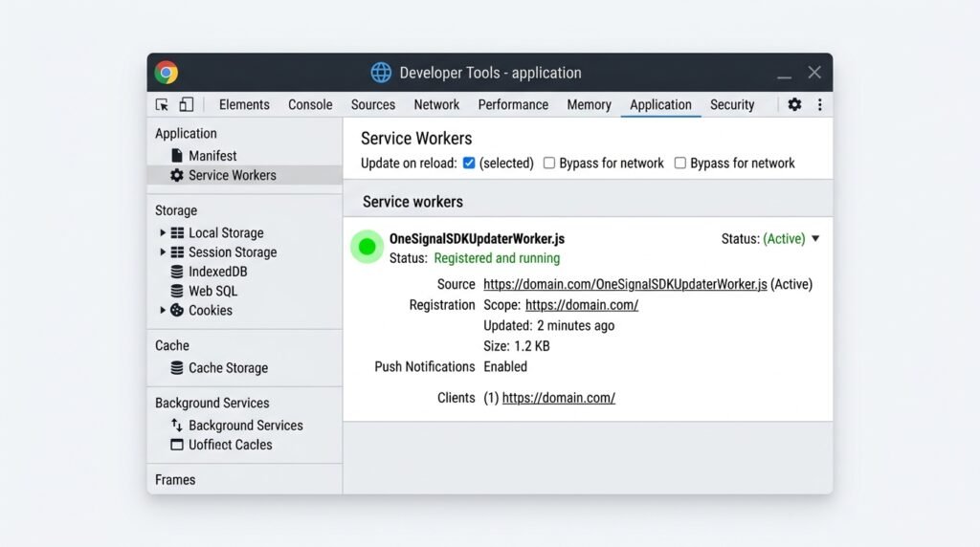Uncheck the Update on reload checkbox
The image size is (980, 547).
469,163
